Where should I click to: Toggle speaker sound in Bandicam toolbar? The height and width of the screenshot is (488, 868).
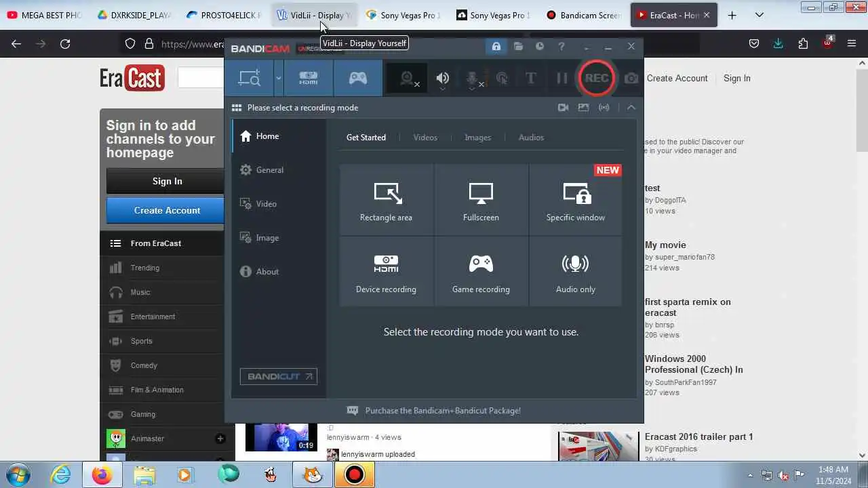pos(443,79)
